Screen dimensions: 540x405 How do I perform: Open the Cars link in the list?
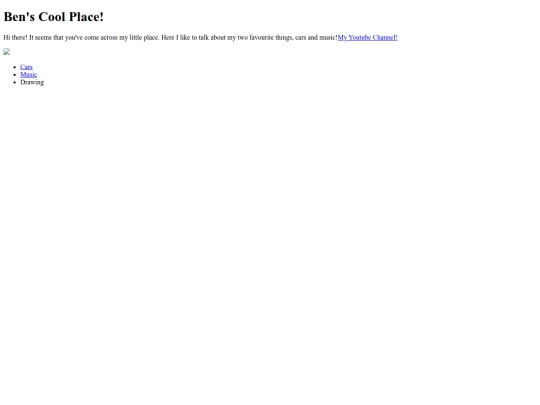(26, 67)
